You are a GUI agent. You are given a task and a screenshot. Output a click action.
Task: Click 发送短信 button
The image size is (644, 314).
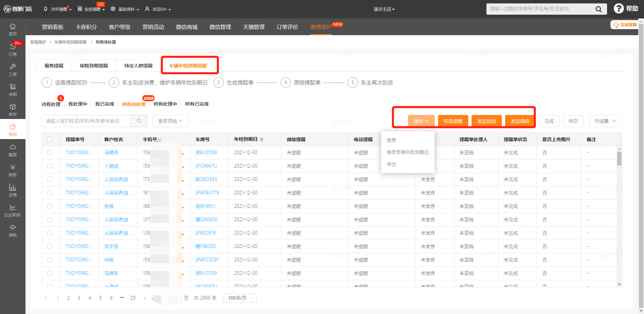click(486, 121)
